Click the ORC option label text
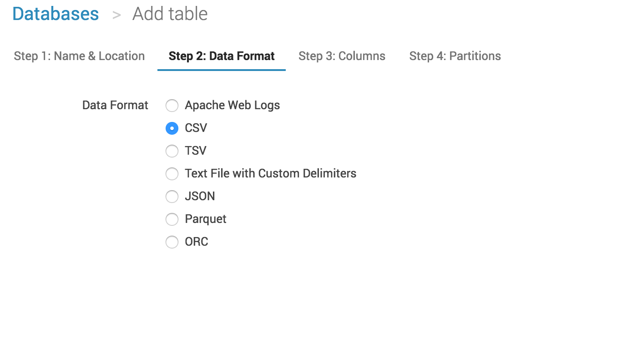The height and width of the screenshot is (364, 637). click(197, 242)
